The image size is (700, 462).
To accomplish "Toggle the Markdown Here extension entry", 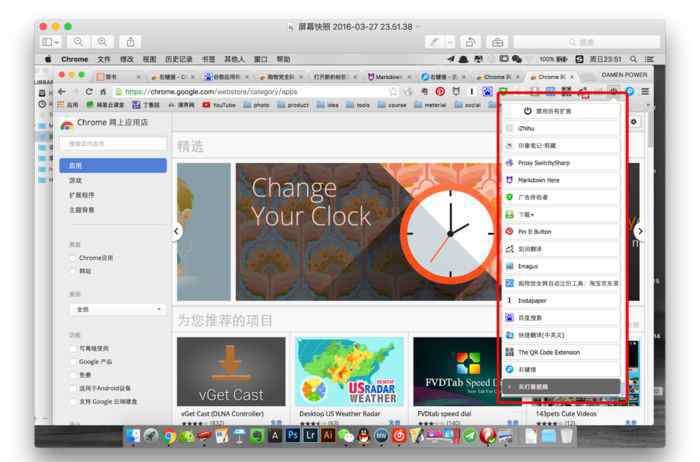I will pos(561,180).
